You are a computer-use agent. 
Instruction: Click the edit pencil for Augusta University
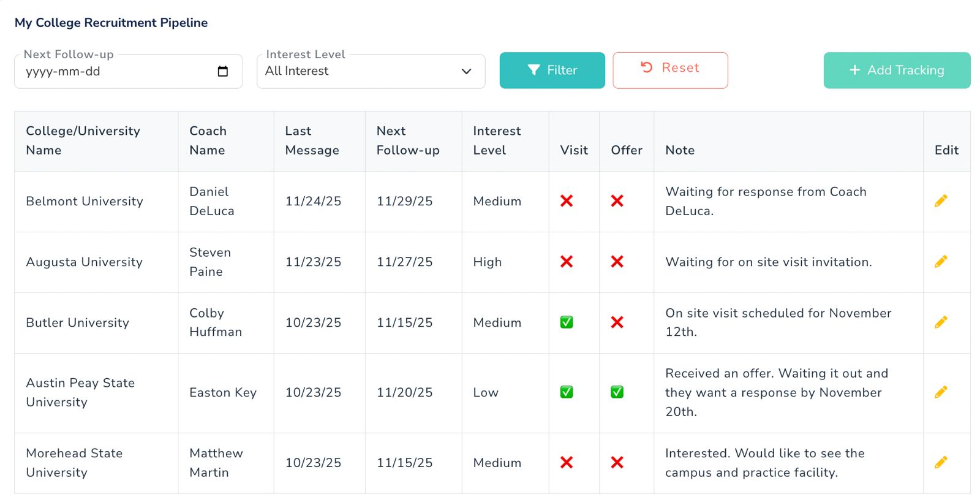coord(941,262)
